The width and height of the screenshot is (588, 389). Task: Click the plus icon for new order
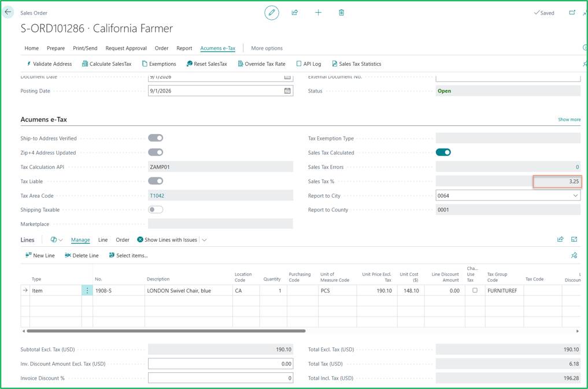[x=318, y=13]
